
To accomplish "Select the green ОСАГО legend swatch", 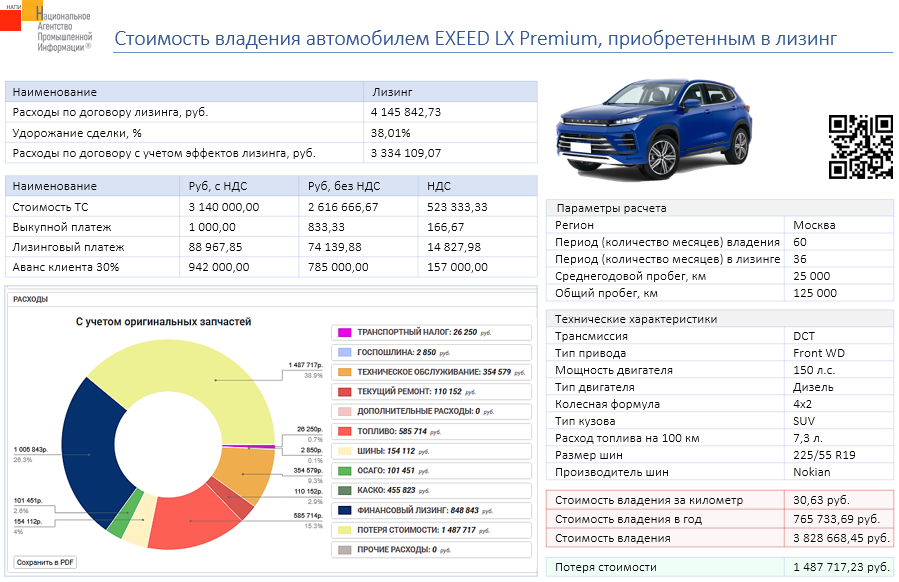I will [x=344, y=471].
